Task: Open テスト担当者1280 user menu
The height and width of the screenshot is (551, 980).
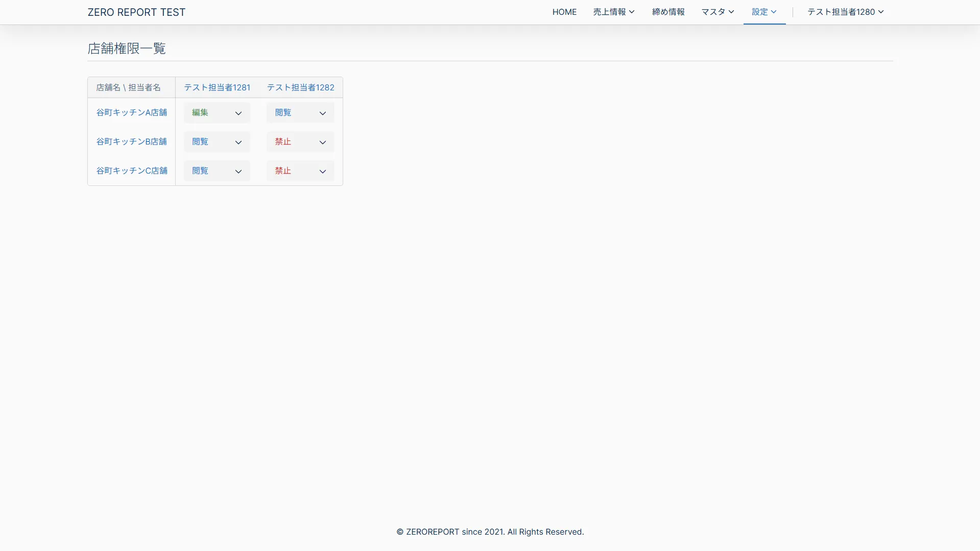Action: tap(845, 12)
